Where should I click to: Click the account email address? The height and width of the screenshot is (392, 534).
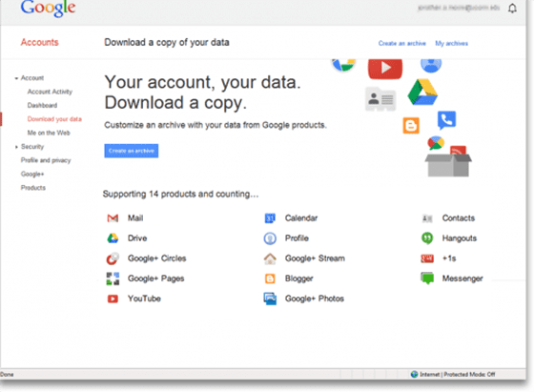[x=458, y=8]
